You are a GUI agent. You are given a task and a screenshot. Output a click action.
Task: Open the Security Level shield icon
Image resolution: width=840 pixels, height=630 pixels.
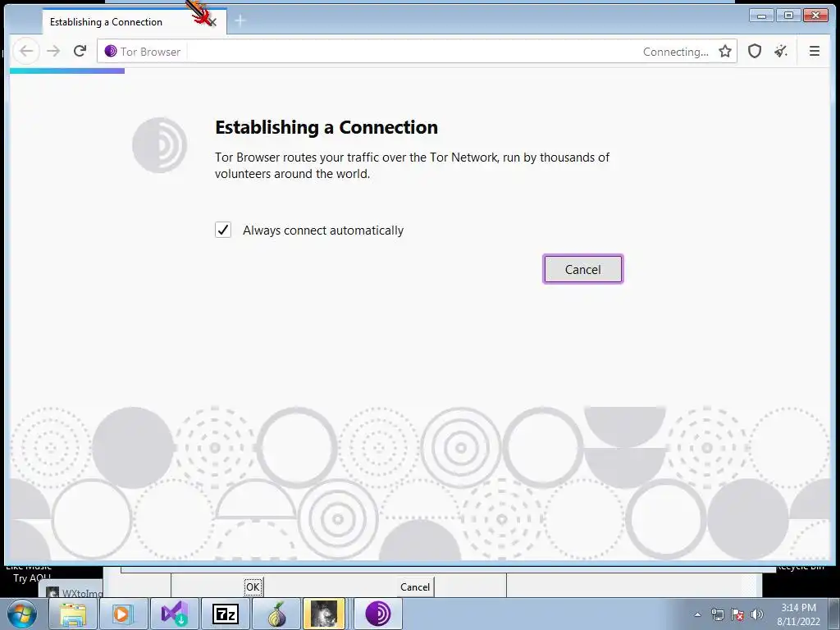(x=755, y=52)
